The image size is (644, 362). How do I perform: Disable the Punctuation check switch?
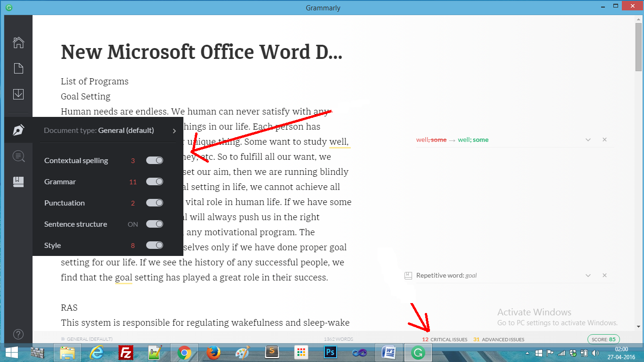pos(155,203)
